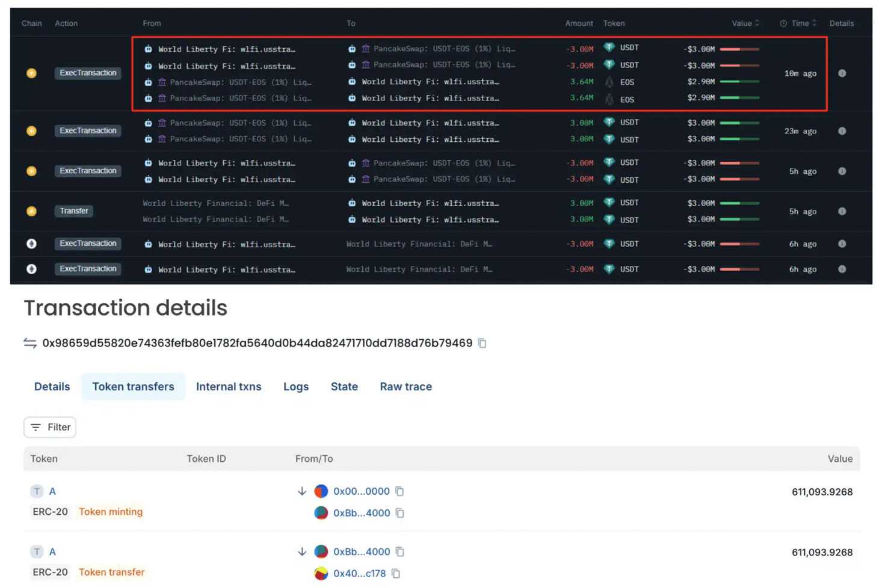Switch to Internal txns tab
The width and height of the screenshot is (876, 588).
[229, 387]
